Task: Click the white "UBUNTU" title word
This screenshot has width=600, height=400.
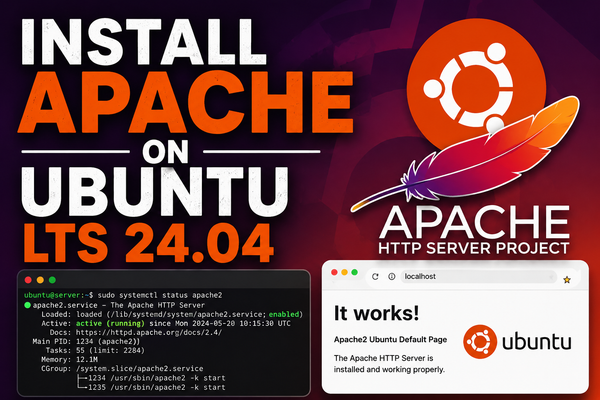Action: tap(154, 192)
